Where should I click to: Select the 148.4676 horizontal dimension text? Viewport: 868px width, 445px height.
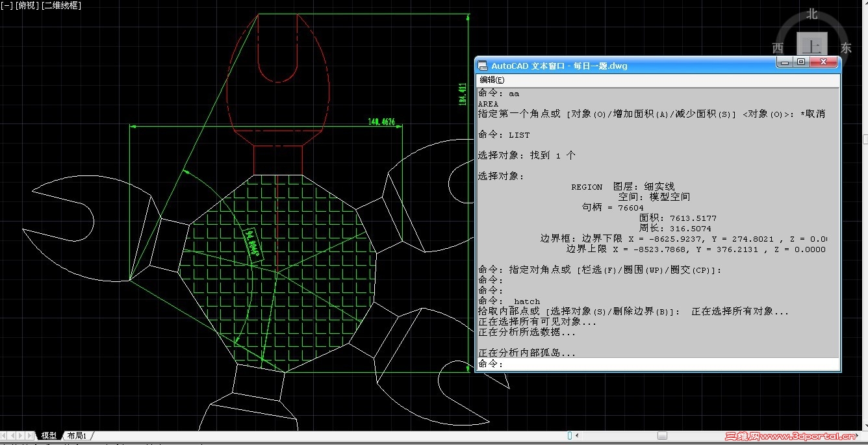point(381,121)
